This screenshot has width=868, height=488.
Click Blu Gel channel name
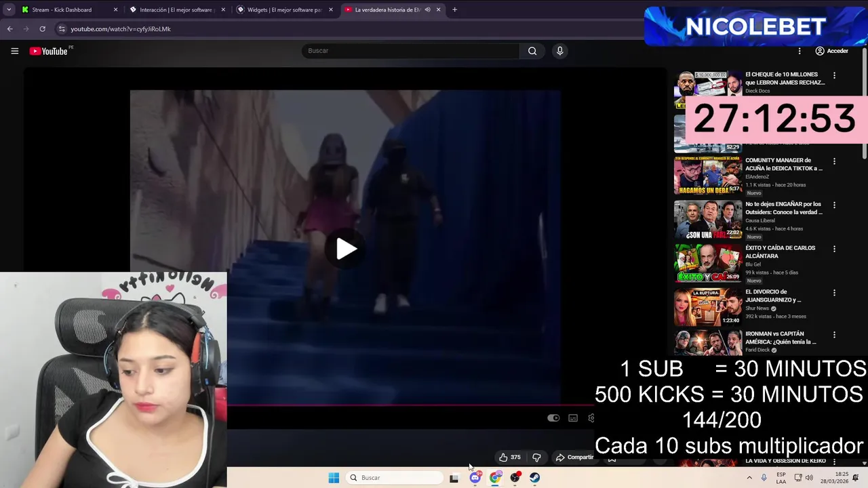coord(753,264)
